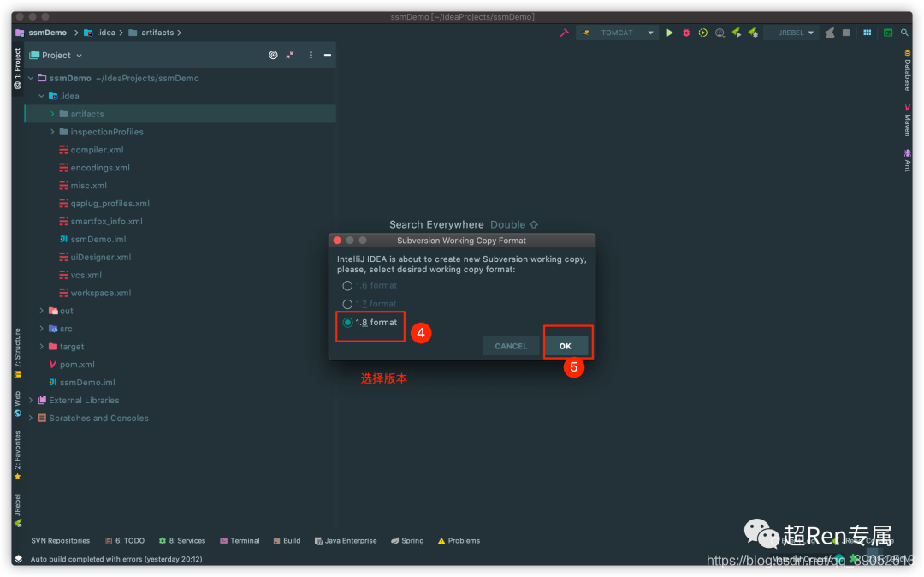Expand the artifacts folder
The height and width of the screenshot is (577, 924).
tap(52, 115)
